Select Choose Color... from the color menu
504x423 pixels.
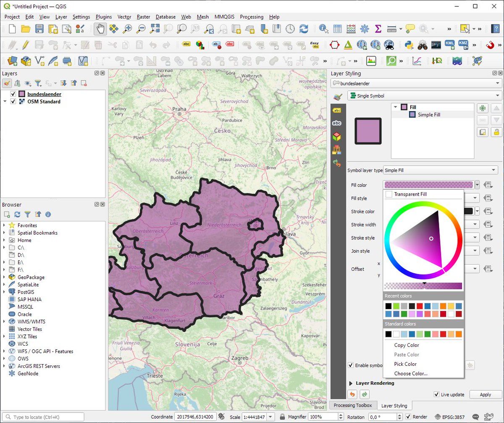click(x=410, y=373)
